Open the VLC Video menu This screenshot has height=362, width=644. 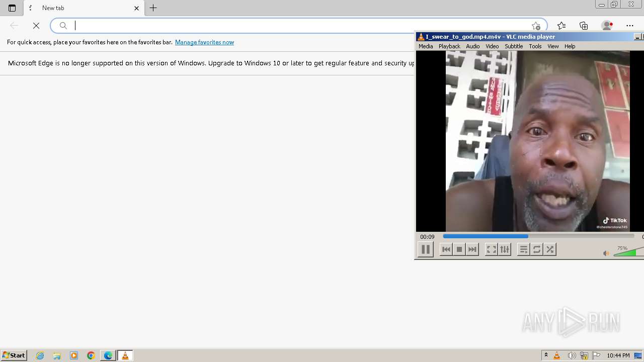[x=492, y=46]
